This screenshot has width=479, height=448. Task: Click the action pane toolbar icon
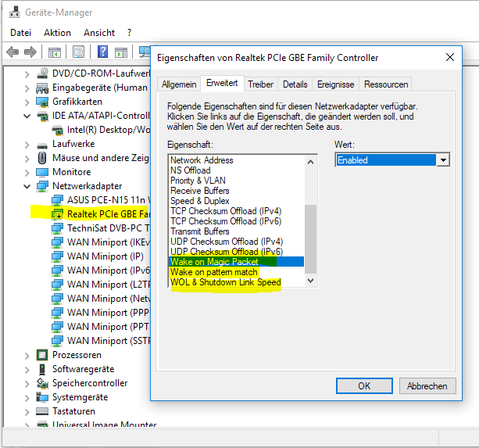pos(121,52)
